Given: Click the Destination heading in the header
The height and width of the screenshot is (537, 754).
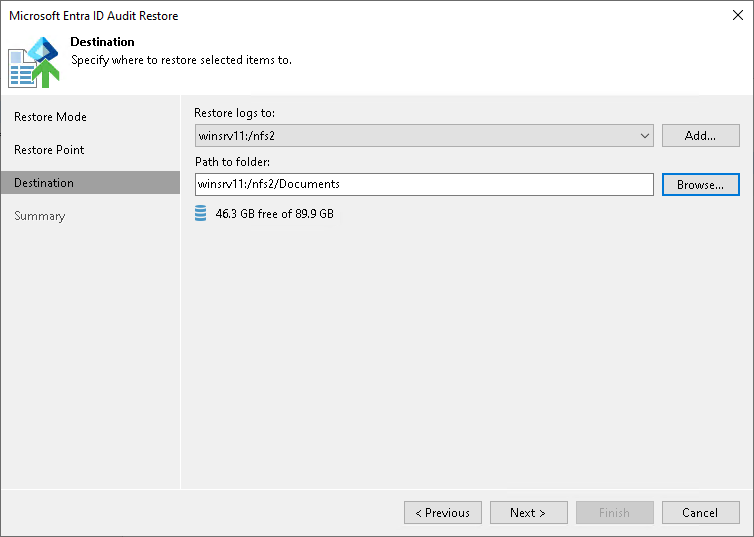Looking at the screenshot, I should tap(102, 42).
